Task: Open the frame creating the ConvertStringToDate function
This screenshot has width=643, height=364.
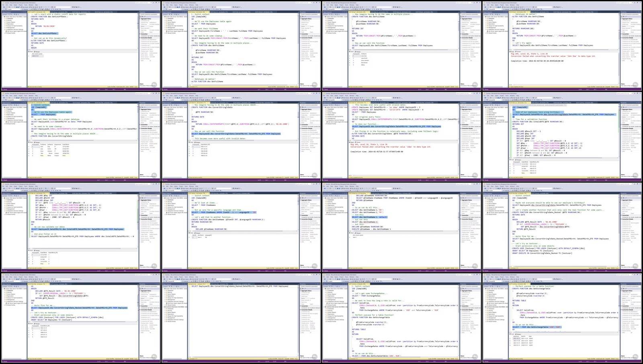Action: click(x=242, y=137)
